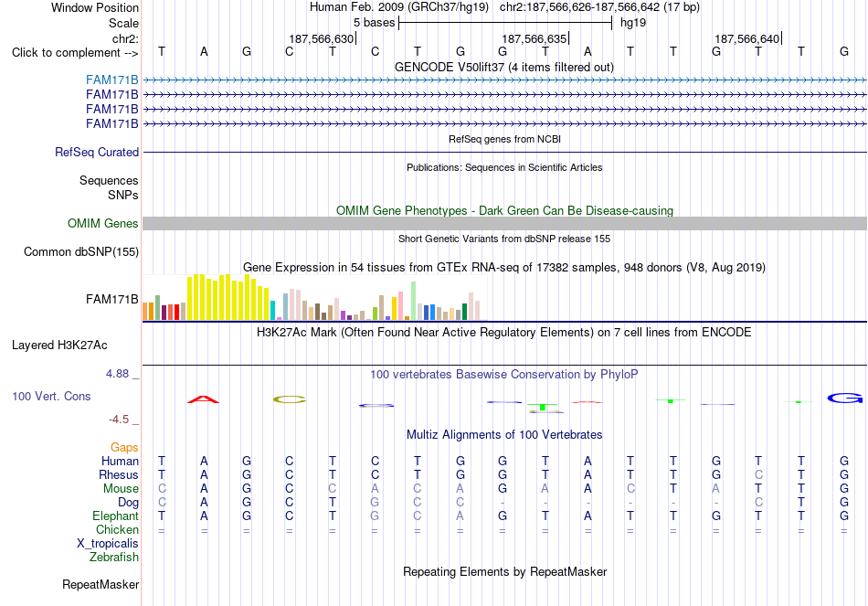868x606 pixels.
Task: Open the '100 Vert. Cons' track label
Action: (x=51, y=396)
